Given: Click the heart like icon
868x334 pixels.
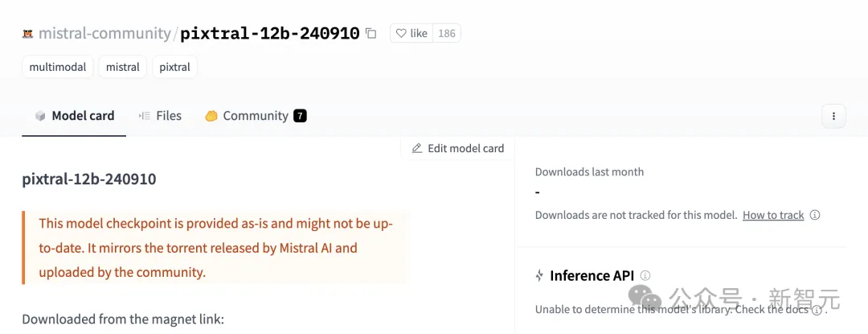Looking at the screenshot, I should coord(402,33).
